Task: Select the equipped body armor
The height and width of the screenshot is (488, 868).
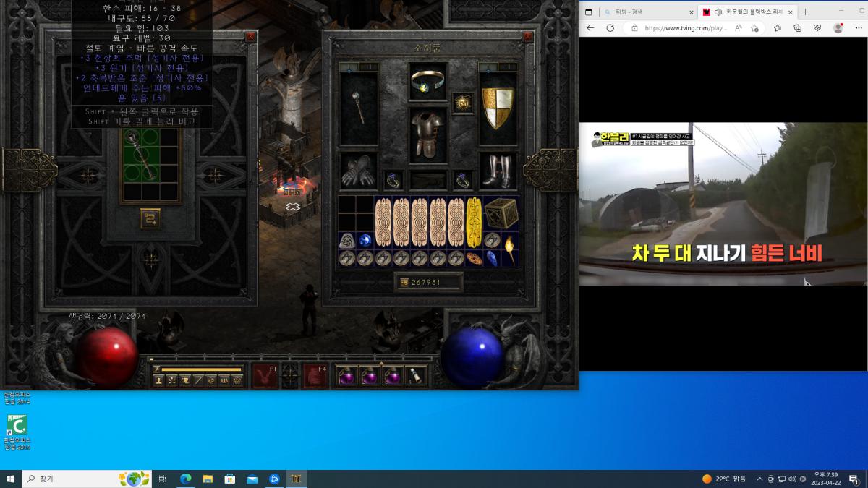Action: click(x=428, y=135)
